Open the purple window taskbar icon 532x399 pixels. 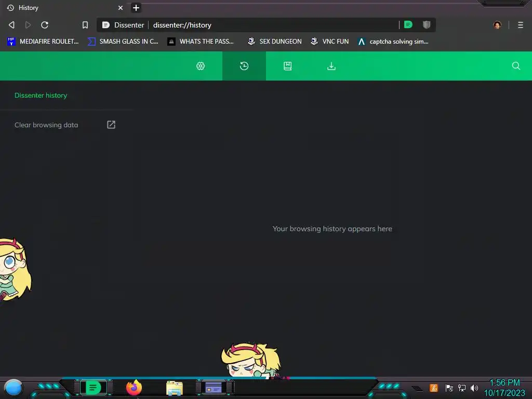pos(214,388)
